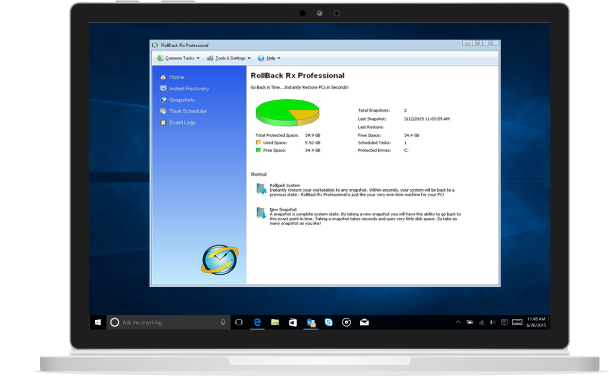
Task: Click the Scheduled Tasks label
Action: coord(374,143)
